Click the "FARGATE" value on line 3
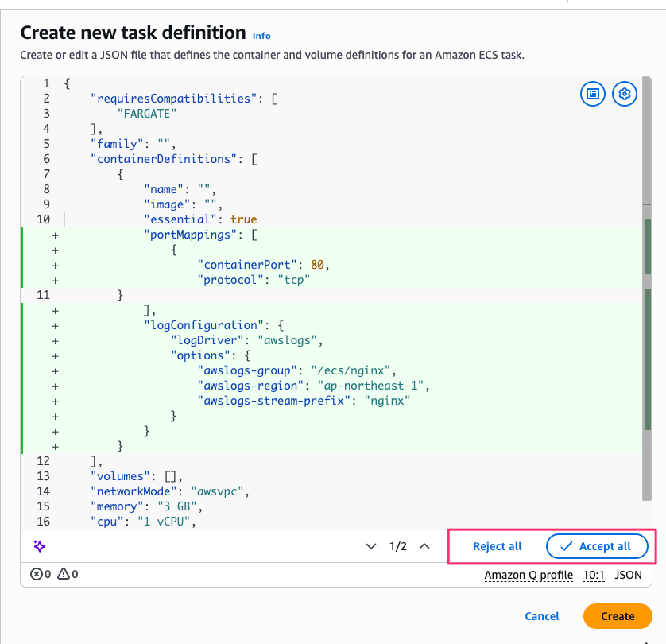Image resolution: width=666 pixels, height=644 pixels. 146,114
